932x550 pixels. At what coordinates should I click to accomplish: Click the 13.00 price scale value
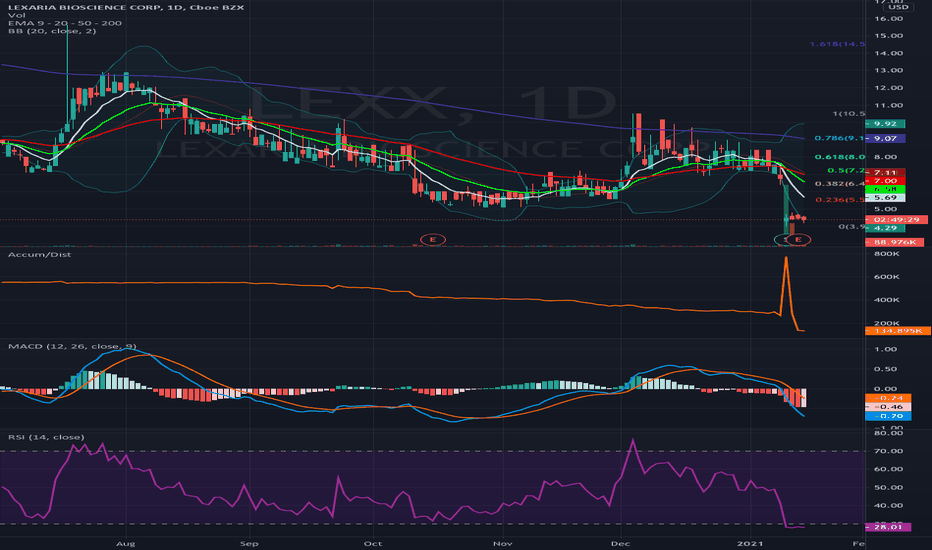pos(889,70)
